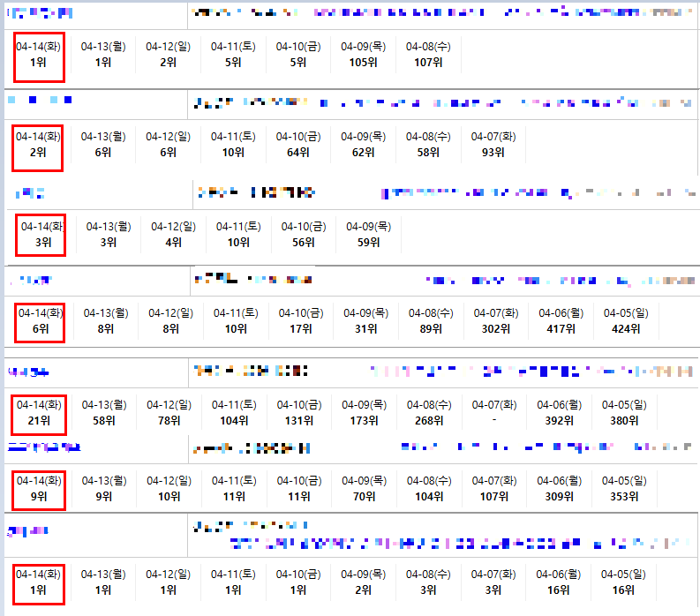Click the 04-07(화) 107위 cell
This screenshot has width=700, height=616.
click(494, 489)
